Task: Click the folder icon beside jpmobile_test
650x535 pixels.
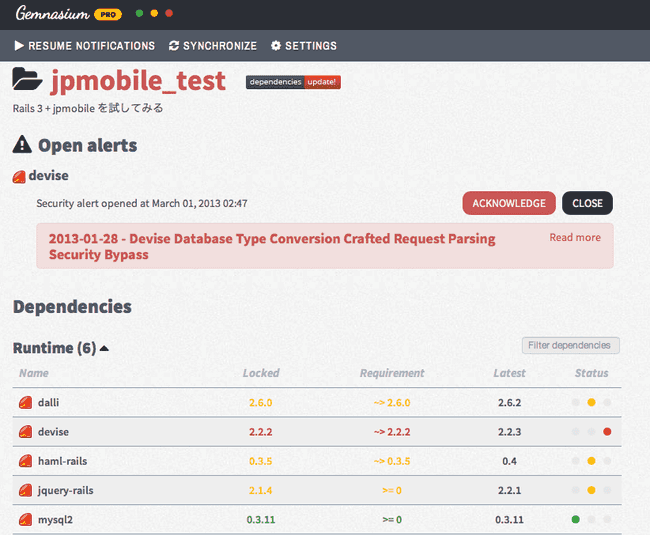Action: click(x=28, y=81)
